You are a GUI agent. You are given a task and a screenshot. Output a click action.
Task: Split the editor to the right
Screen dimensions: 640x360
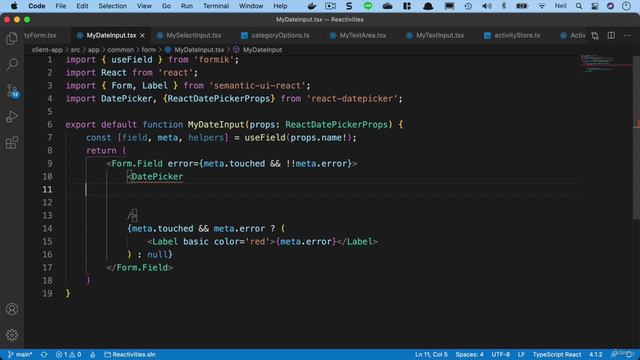click(x=611, y=36)
